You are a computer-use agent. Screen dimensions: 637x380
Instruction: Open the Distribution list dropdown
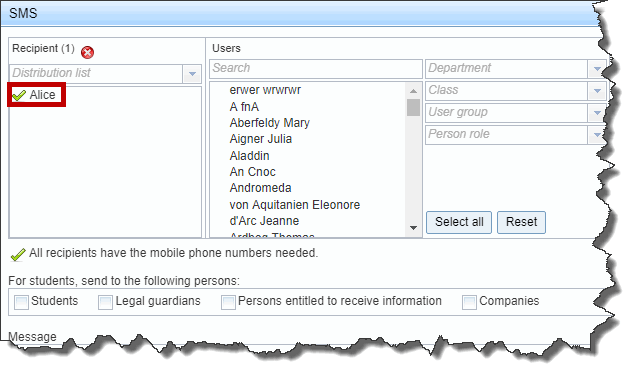click(192, 74)
